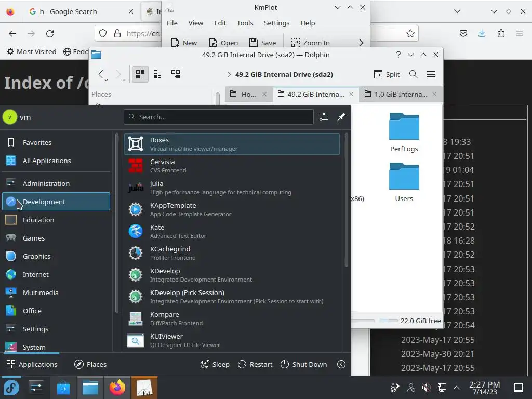Open the System category
This screenshot has height=399, width=532.
coord(56,347)
